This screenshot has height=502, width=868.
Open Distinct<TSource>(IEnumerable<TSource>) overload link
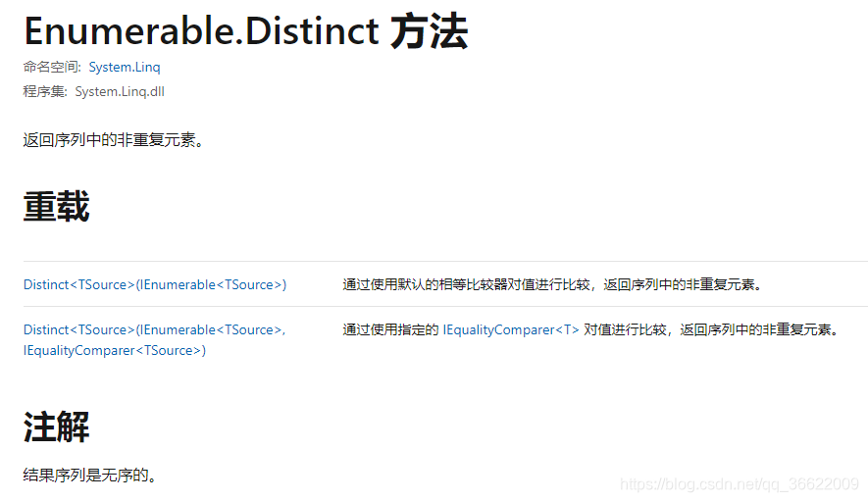155,284
